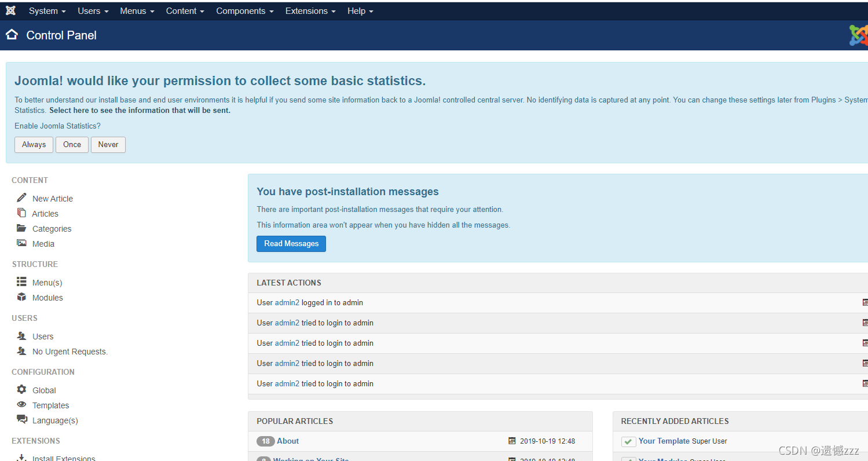Open 'Select here to see the information' link

pos(140,110)
